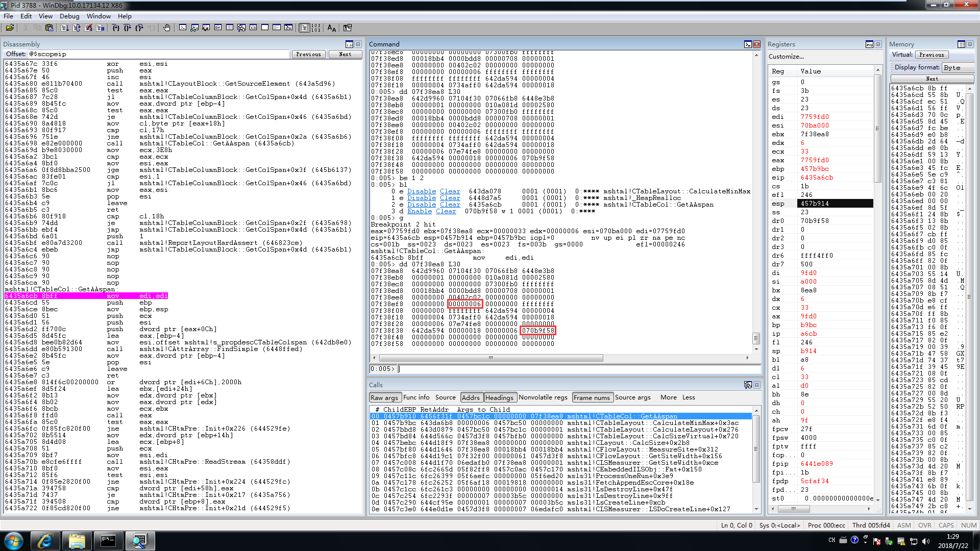The width and height of the screenshot is (980, 551).
Task: Open the Help menu
Action: click(125, 16)
